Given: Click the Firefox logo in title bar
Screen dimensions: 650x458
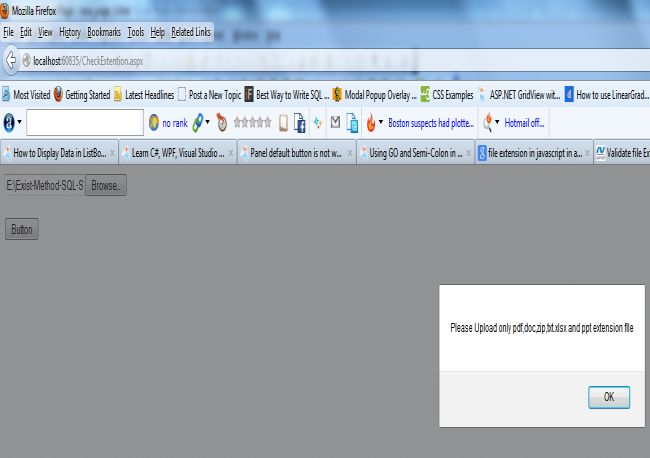Looking at the screenshot, I should (x=5, y=11).
